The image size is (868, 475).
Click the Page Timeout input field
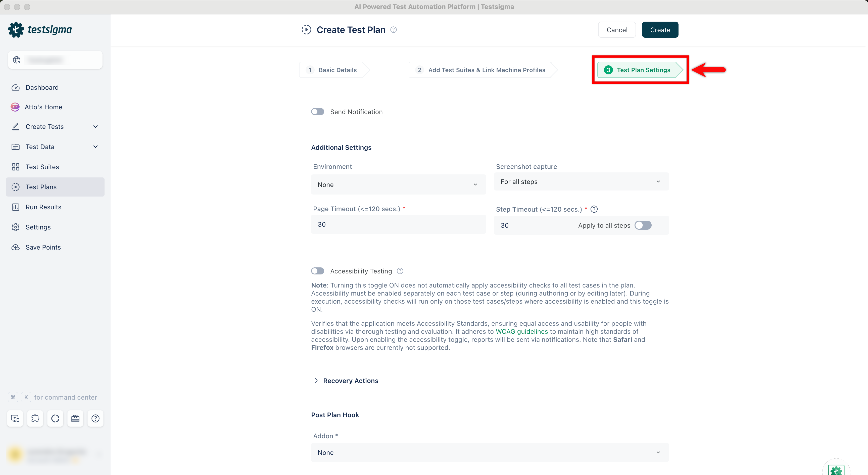(398, 224)
